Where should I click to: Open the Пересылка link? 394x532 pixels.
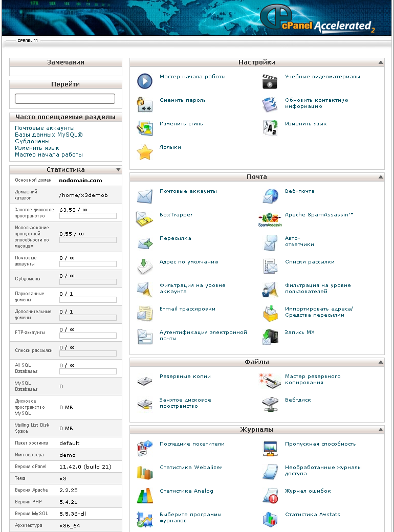point(176,238)
